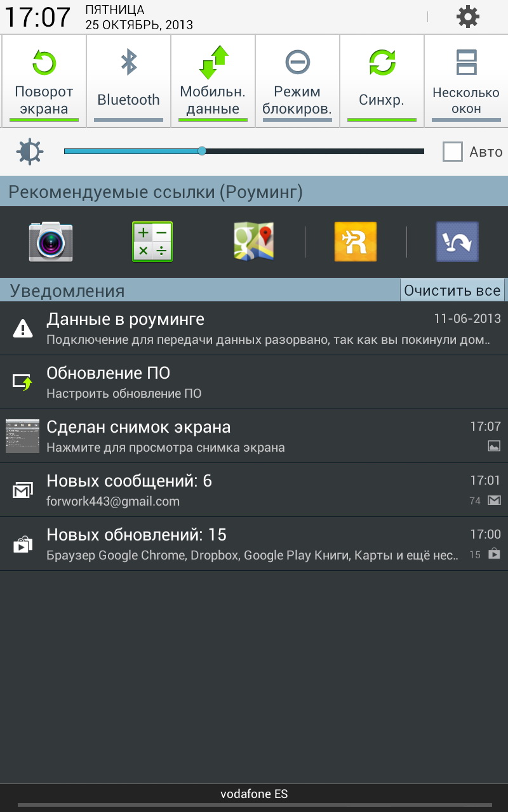
Task: Disable screen rotation (Поворот экрана)
Action: (44, 81)
